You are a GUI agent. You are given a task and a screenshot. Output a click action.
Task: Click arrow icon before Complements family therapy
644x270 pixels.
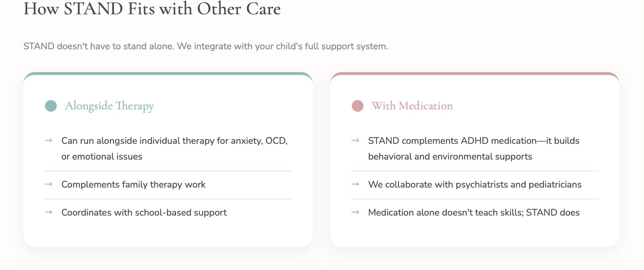[x=49, y=184]
